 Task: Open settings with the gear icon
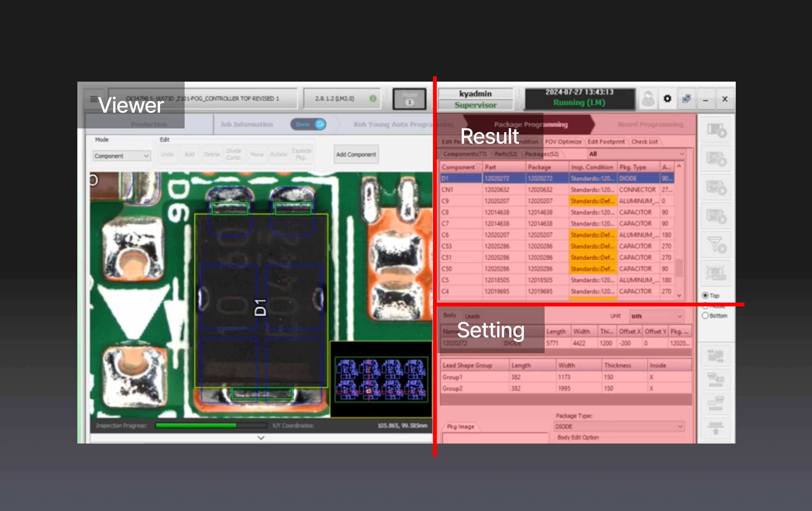[667, 99]
